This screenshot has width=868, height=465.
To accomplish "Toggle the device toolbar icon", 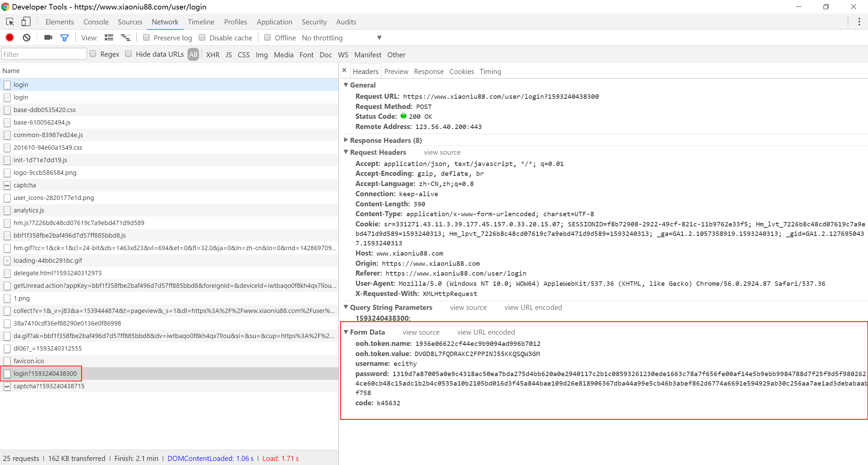I will [x=26, y=22].
